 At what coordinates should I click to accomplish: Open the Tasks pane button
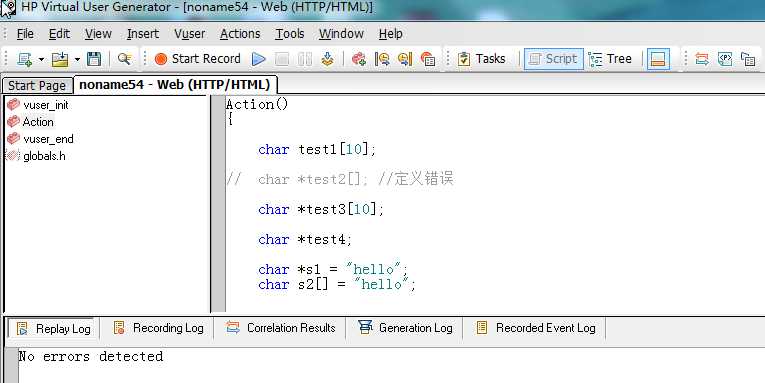(482, 59)
